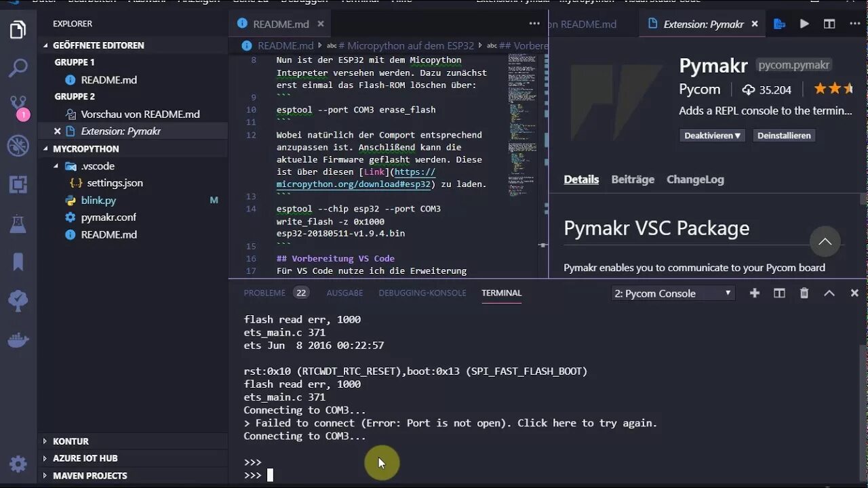Open Source Control view with badge
This screenshot has width=868, height=488.
(x=18, y=107)
